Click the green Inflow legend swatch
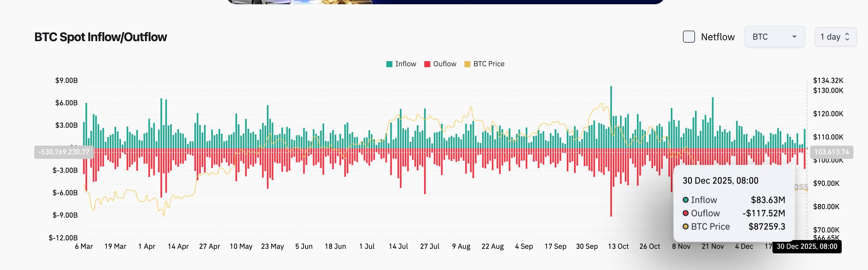868x270 pixels. (x=389, y=64)
